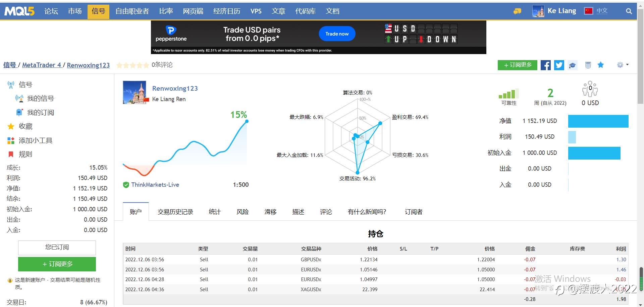Click the green 订阅更多 button in sidebar

pos(57,264)
